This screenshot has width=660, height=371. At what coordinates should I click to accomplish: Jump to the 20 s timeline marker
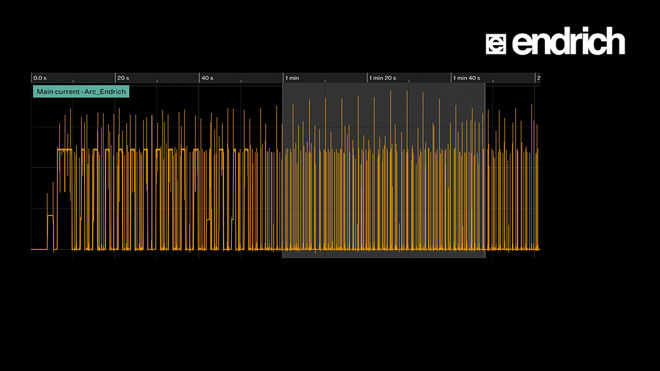coord(123,78)
